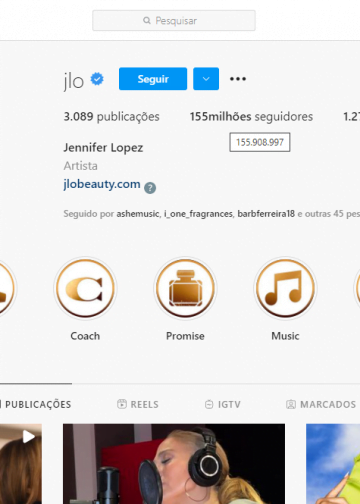Follow jlo with the Seguir button
Viewport: 360px width, 504px height.
coord(153,79)
